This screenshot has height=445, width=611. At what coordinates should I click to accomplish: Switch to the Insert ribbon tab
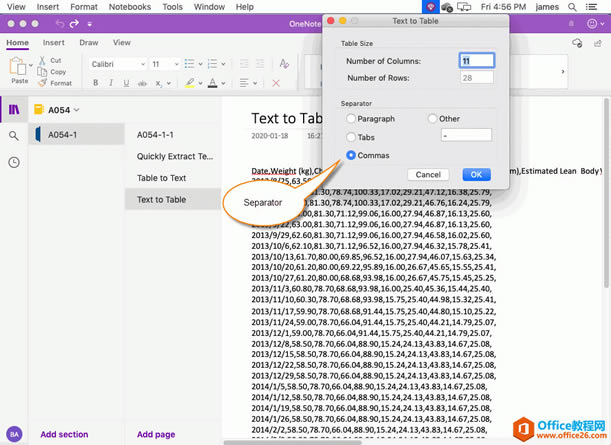click(53, 43)
